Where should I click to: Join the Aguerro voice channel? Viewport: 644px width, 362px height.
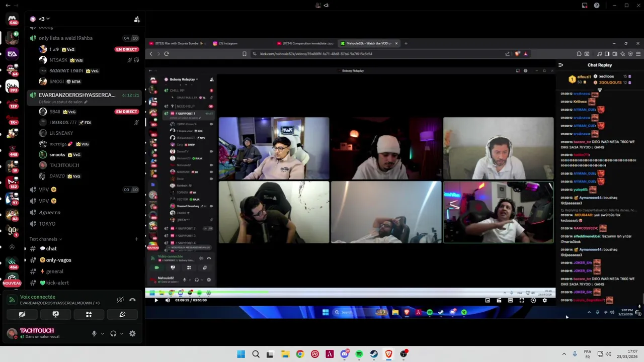[x=49, y=213]
